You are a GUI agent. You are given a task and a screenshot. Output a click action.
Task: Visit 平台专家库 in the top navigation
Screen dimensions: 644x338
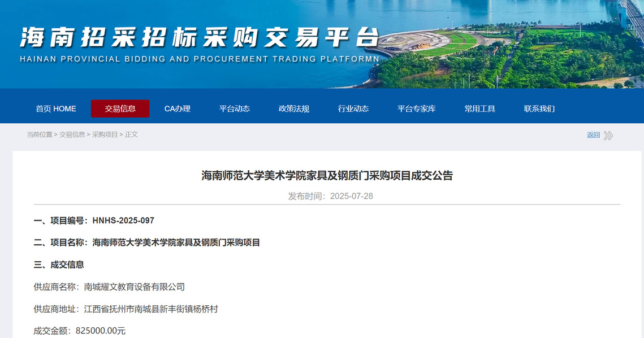click(417, 109)
